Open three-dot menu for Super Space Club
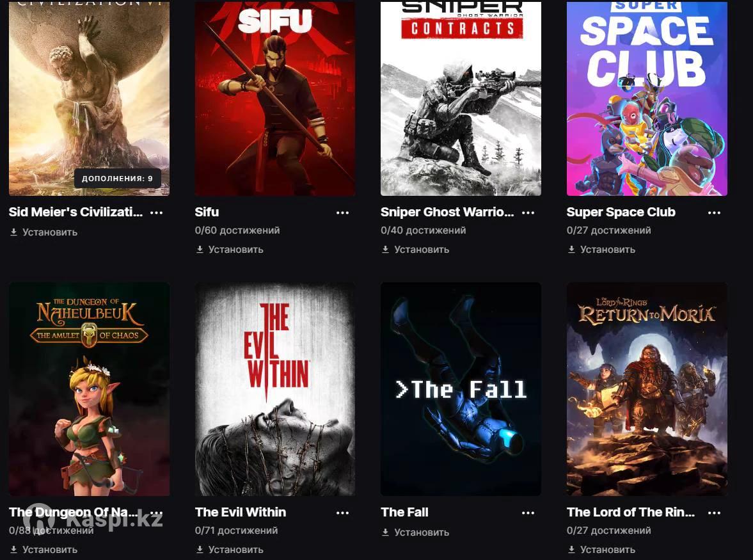Viewport: 753px width, 560px height. pyautogui.click(x=714, y=212)
